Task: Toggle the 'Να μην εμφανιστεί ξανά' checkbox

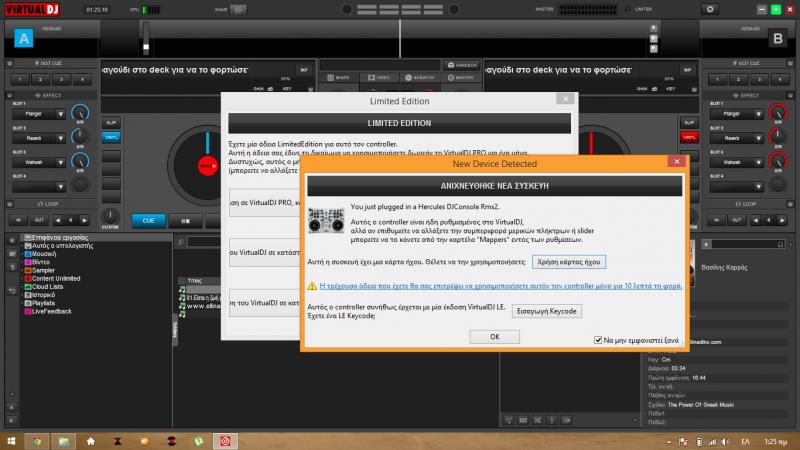Action: pos(598,339)
